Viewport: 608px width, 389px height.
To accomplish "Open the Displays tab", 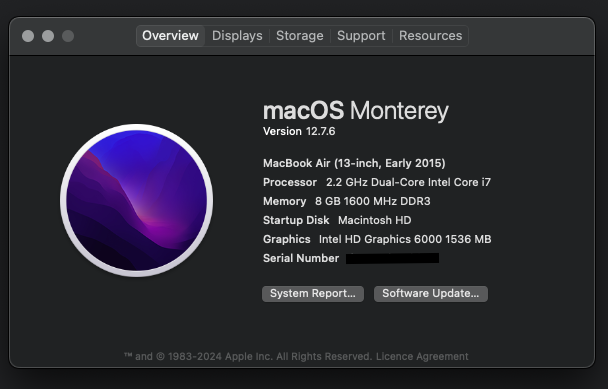I will tap(237, 36).
